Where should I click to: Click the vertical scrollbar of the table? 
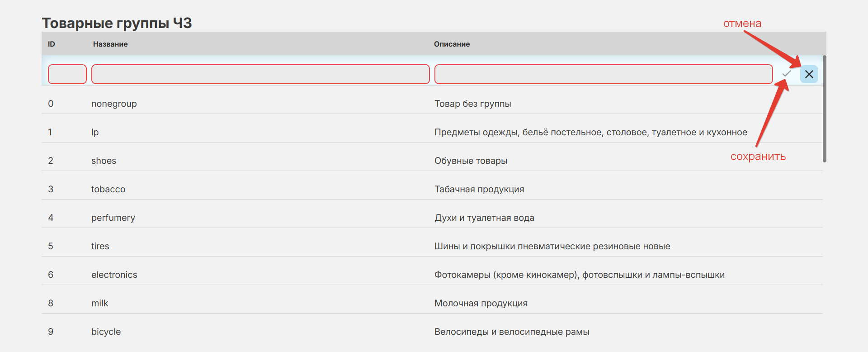[824, 109]
